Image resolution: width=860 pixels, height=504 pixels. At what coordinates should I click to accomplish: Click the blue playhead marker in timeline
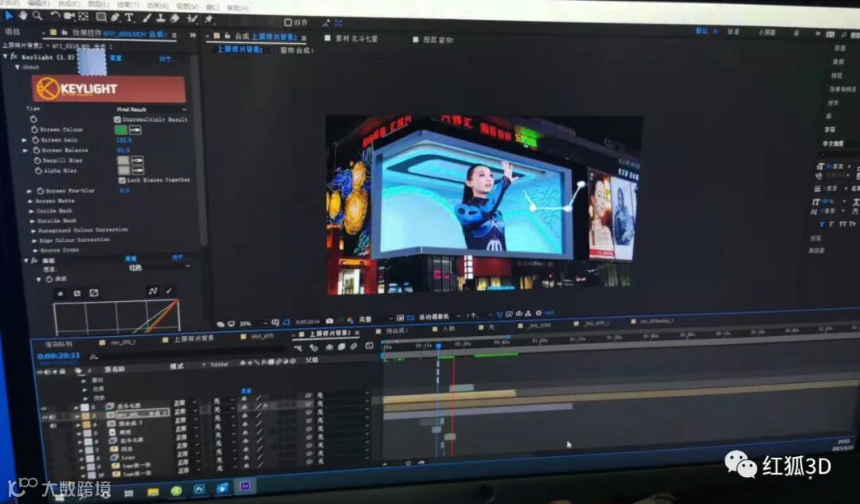pos(438,346)
